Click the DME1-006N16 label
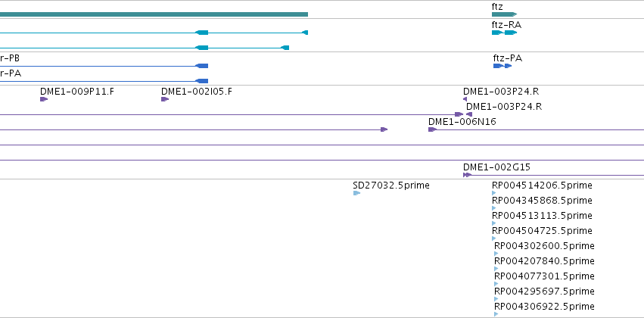644x318 pixels. 462,122
